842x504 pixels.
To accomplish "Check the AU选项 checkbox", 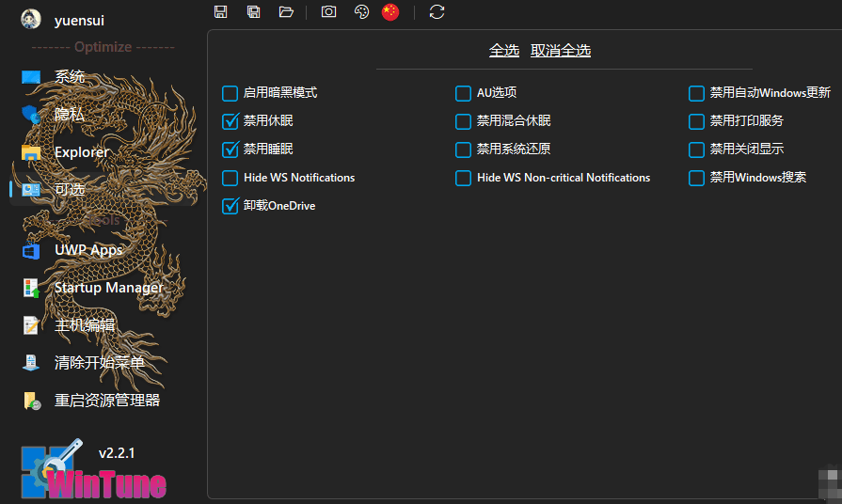I will coord(463,93).
